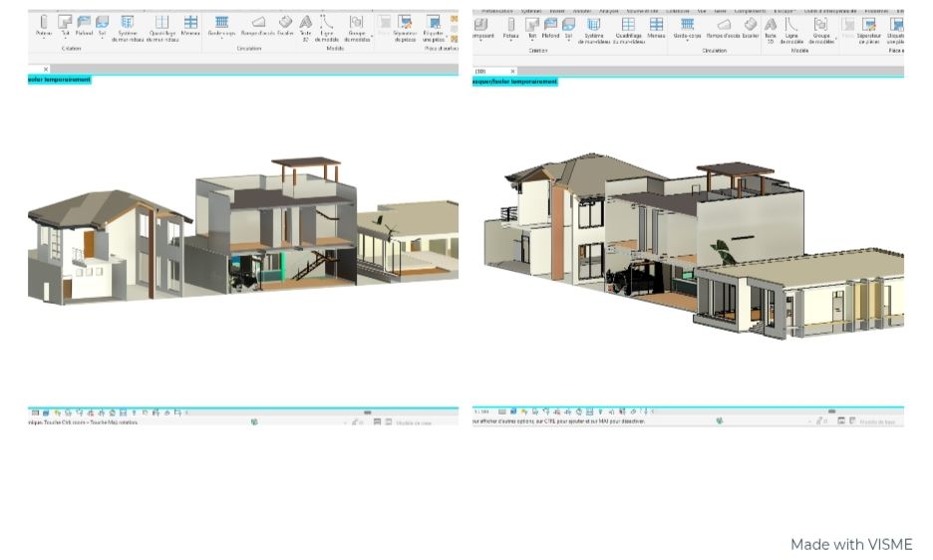Expand Composant dropdown arrow in right window

coord(480,41)
